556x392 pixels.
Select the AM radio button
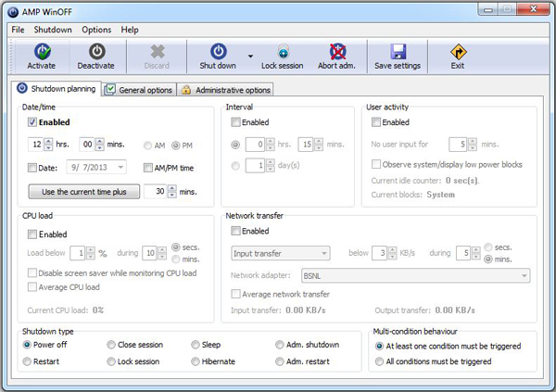click(148, 145)
